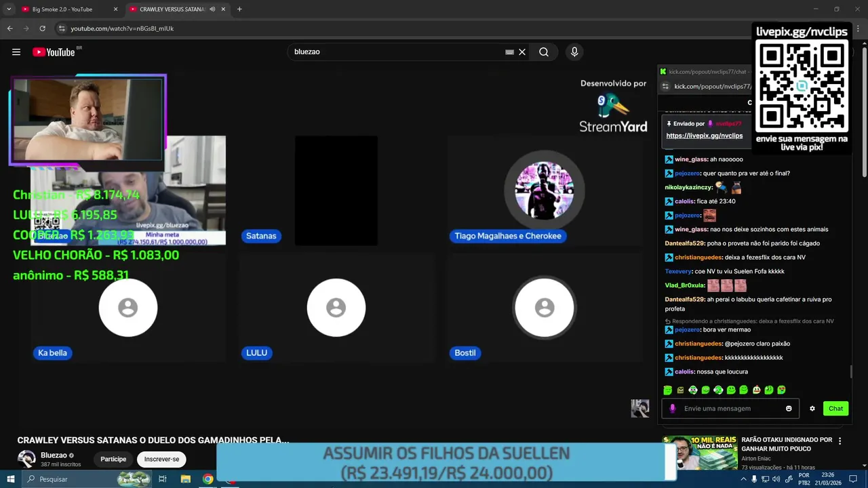Mute audio on the CRAWLEY VERSUS SATANAS tab
The image size is (868, 488).
(x=212, y=9)
